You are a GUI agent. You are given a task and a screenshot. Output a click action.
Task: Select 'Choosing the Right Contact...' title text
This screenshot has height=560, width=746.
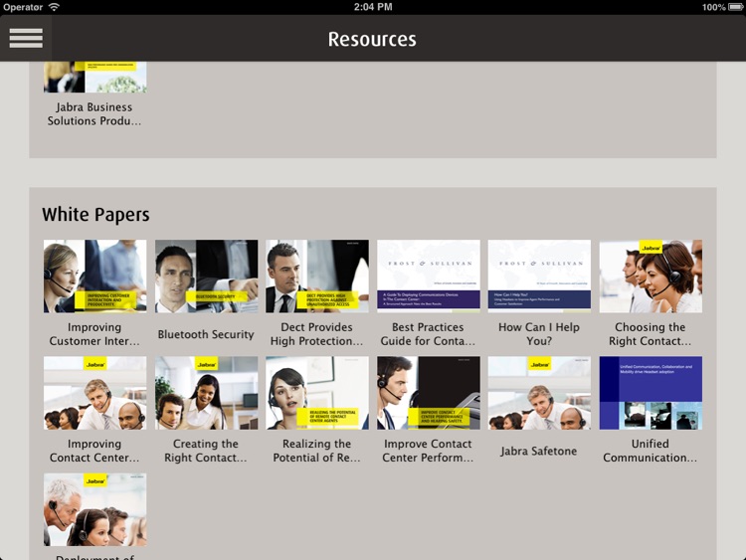pyautogui.click(x=650, y=334)
